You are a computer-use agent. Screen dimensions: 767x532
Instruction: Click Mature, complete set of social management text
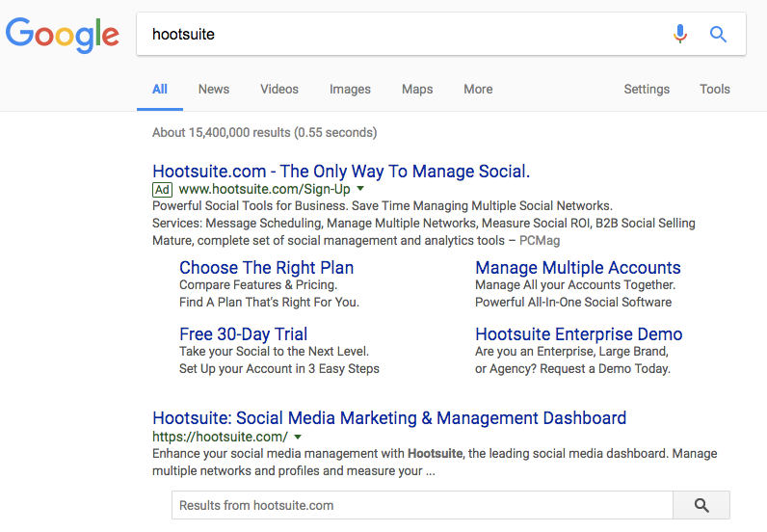(x=329, y=241)
